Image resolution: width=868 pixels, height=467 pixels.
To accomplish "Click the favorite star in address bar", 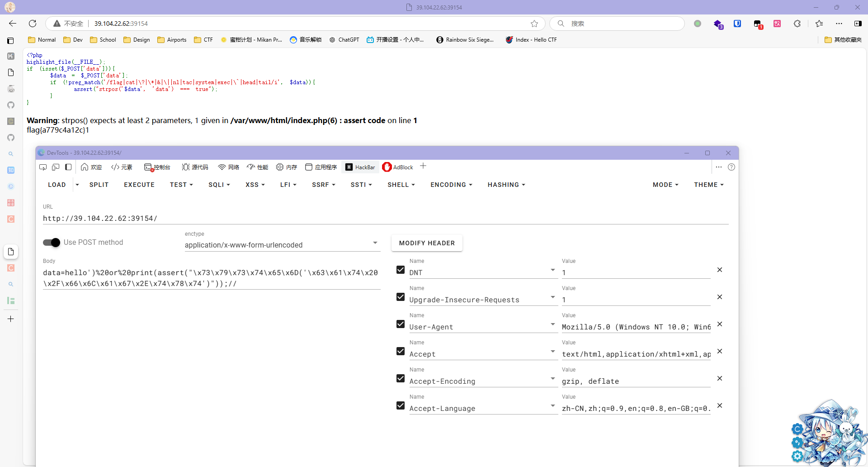I will [x=534, y=24].
